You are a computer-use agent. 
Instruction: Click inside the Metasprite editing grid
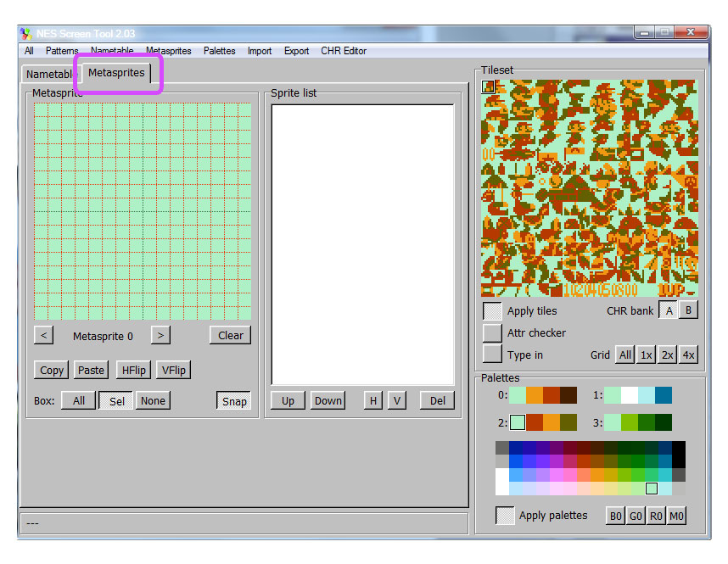(x=143, y=211)
